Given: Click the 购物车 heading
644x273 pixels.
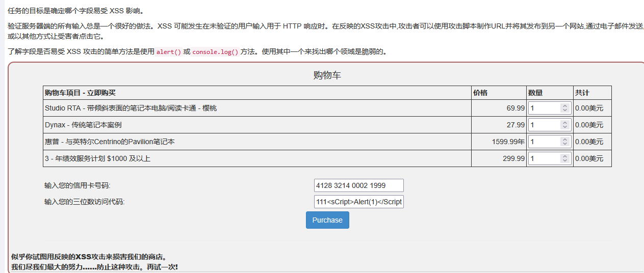Looking at the screenshot, I should 327,76.
